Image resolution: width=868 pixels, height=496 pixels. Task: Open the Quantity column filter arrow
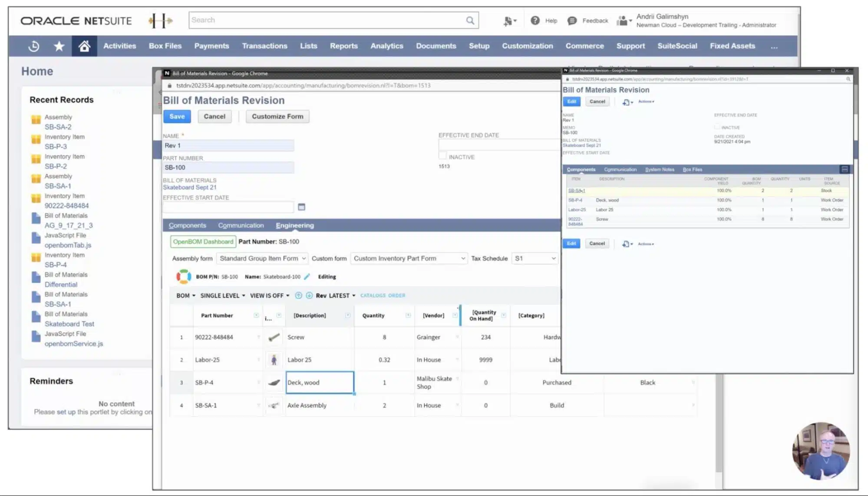(x=408, y=315)
